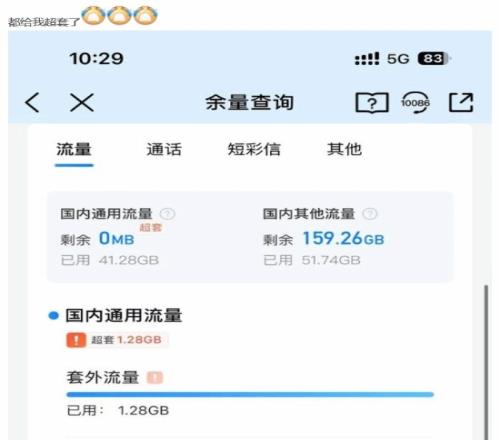Open the help book icon
The height and width of the screenshot is (440, 500).
(372, 102)
